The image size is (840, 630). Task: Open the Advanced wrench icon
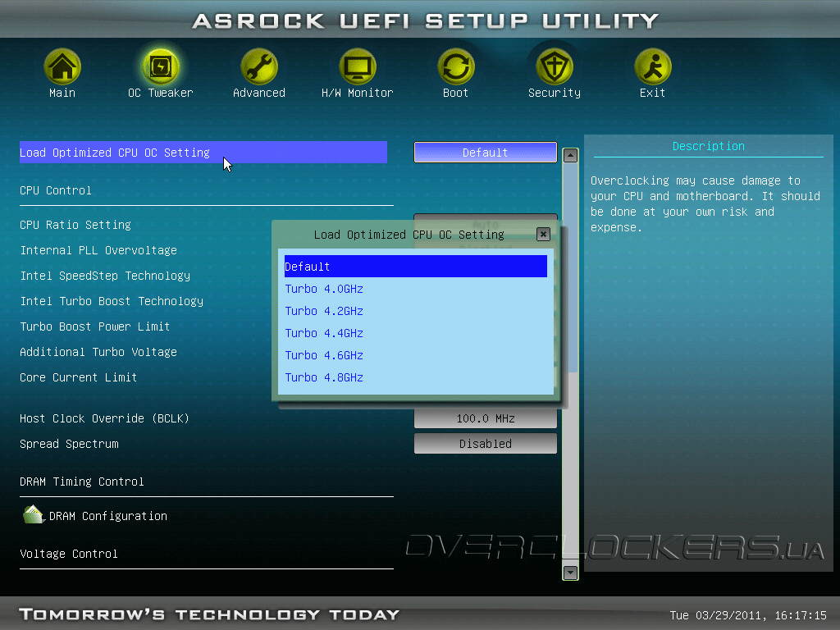pos(258,66)
